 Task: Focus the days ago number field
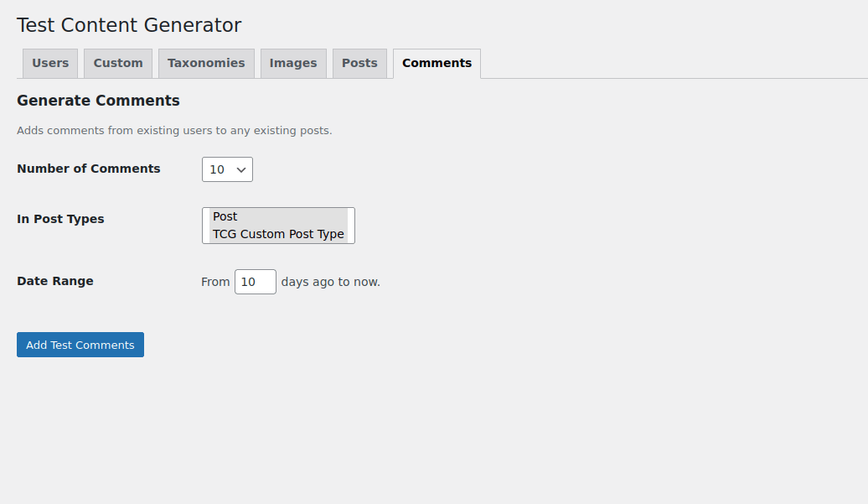(x=256, y=282)
